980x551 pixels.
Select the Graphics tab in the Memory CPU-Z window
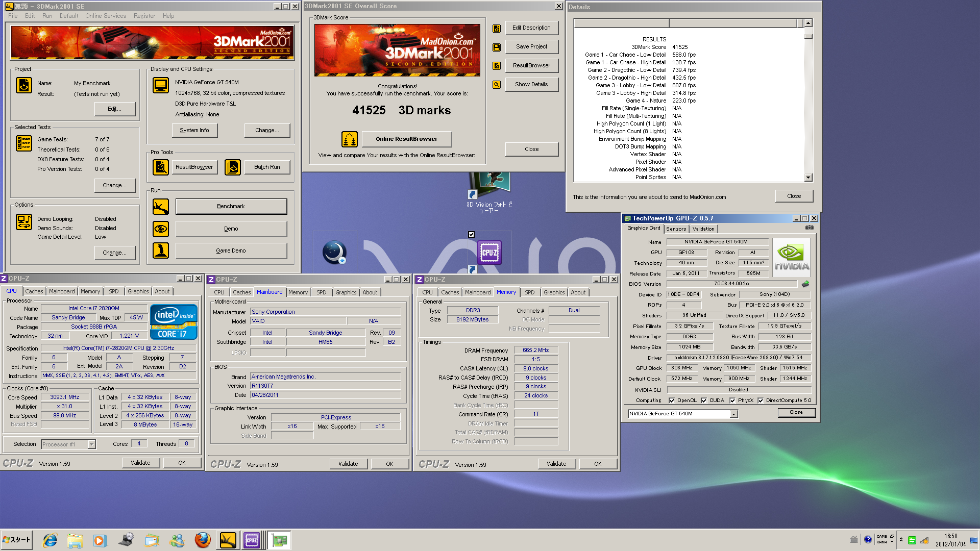tap(554, 292)
